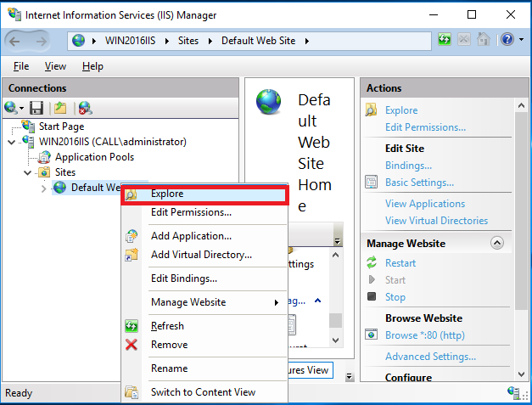The height and width of the screenshot is (405, 532).
Task: Open the Create New Connection dropdown arrow
Action: (22, 109)
